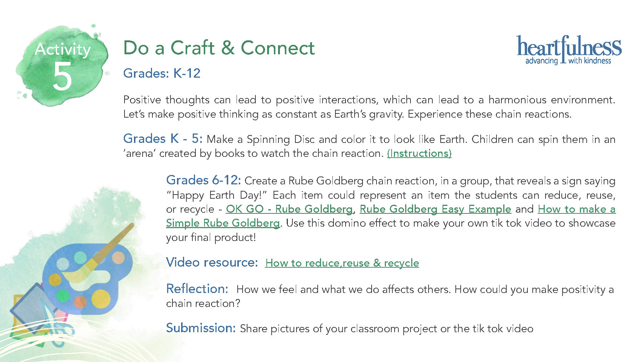
Task: Open How to reduce, reuse & recycle video
Action: (342, 263)
